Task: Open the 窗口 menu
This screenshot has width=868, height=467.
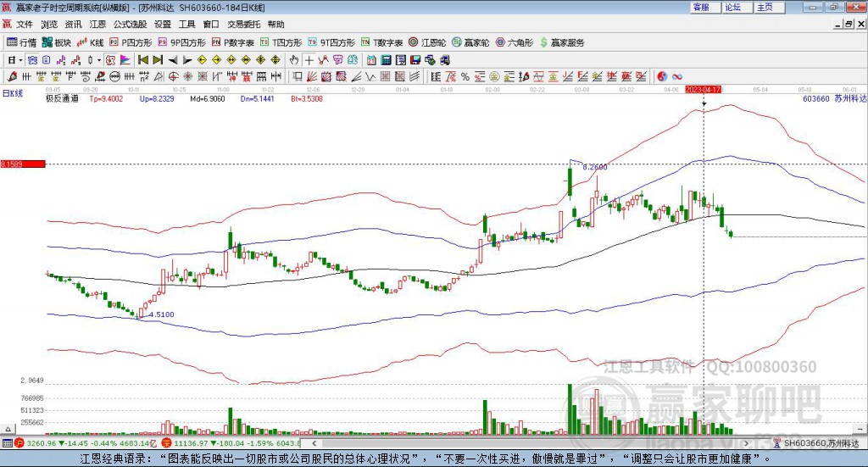Action: [211, 25]
